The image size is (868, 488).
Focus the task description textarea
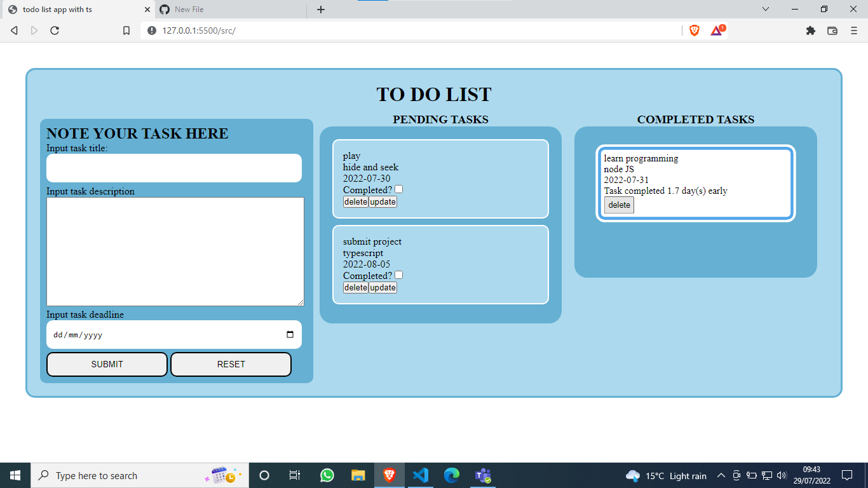click(175, 252)
